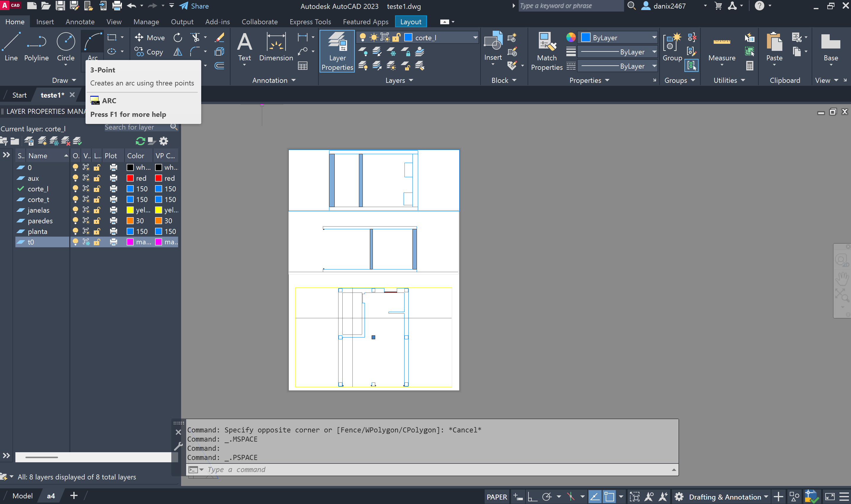Screen dimensions: 851x504
Task: Switch to the Annotate ribbon tab
Action: point(80,22)
